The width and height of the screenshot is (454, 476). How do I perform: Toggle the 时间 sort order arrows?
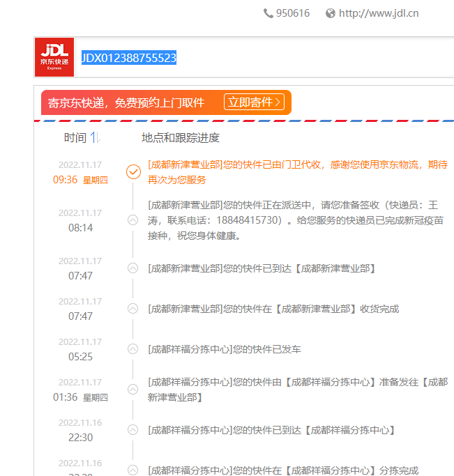tap(96, 137)
